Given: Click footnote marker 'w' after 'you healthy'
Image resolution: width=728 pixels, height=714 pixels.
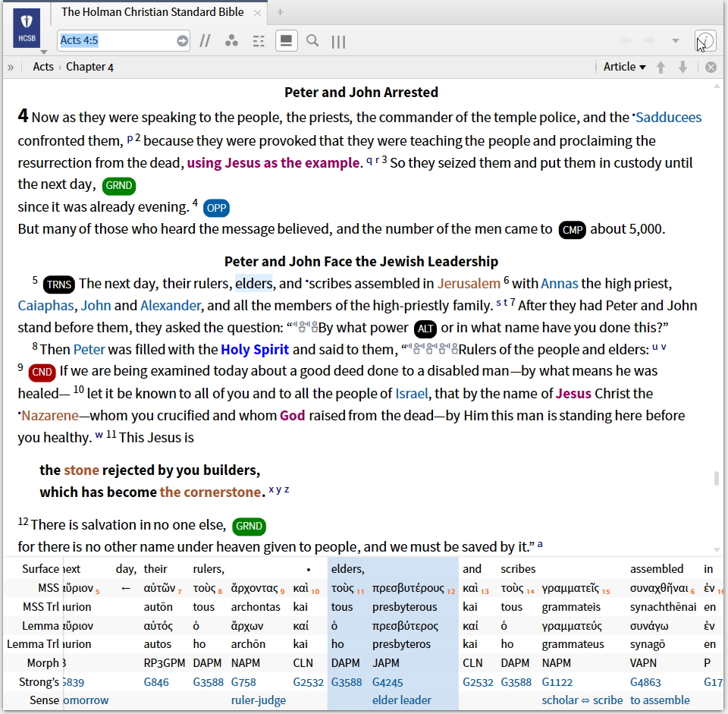Looking at the screenshot, I should 99,435.
